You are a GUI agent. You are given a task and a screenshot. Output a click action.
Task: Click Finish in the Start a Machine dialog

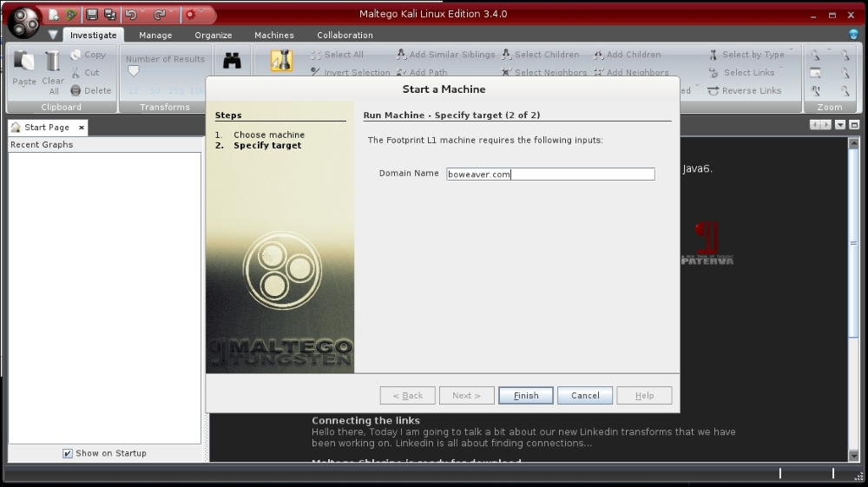(x=525, y=396)
